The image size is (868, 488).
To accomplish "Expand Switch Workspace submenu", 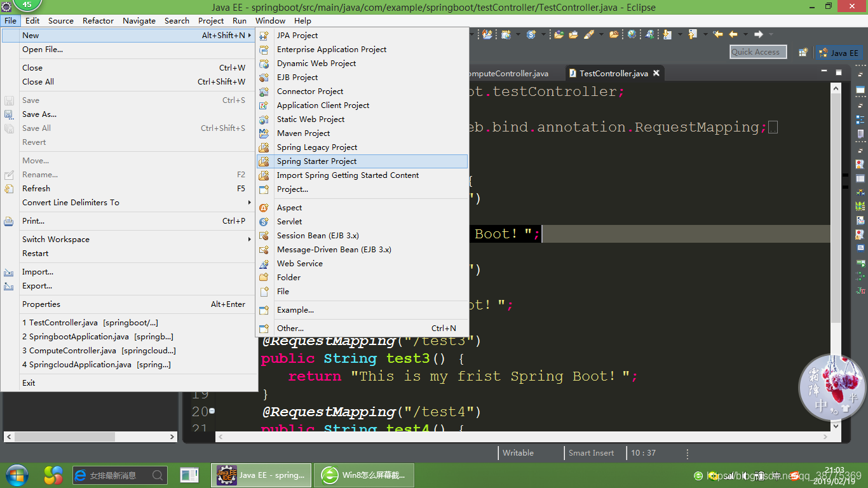I will (250, 240).
